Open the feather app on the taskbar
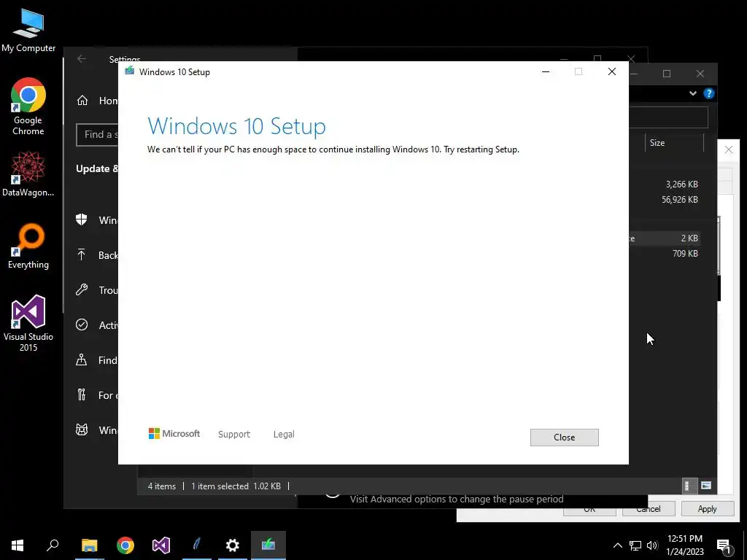 (197, 545)
